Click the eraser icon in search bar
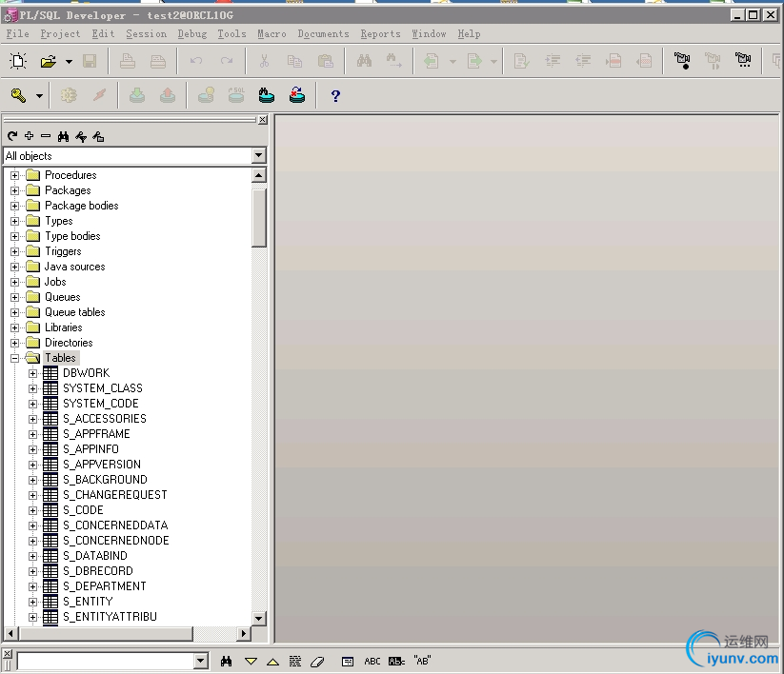784x674 pixels. [317, 662]
